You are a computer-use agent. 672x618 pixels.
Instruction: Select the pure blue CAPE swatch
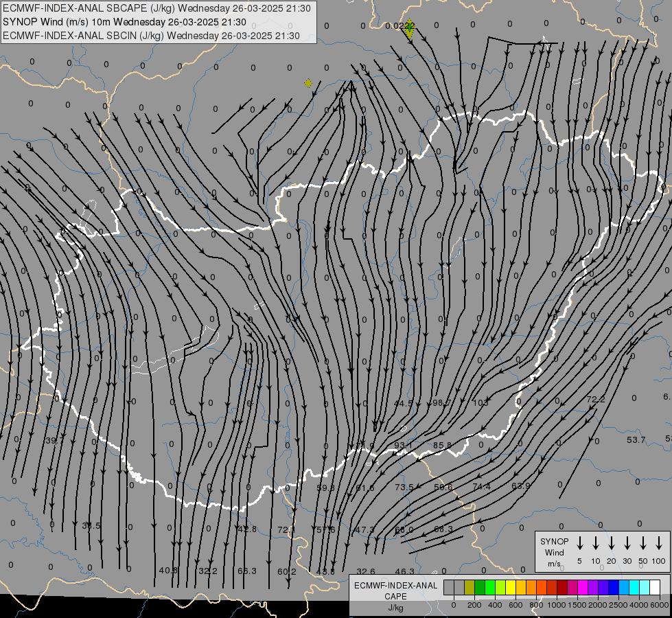[613, 588]
